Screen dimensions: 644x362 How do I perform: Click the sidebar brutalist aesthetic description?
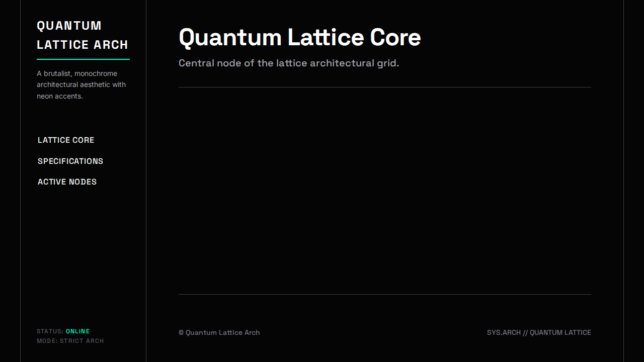[x=82, y=85]
